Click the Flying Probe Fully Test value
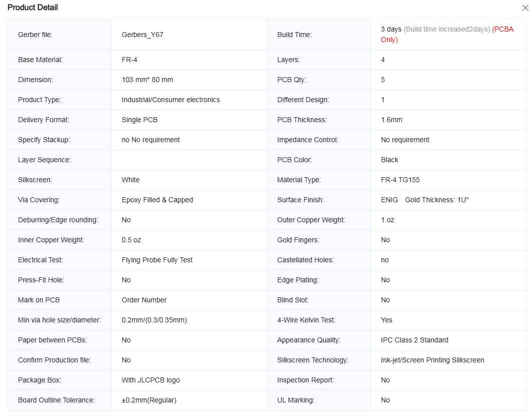 157,260
